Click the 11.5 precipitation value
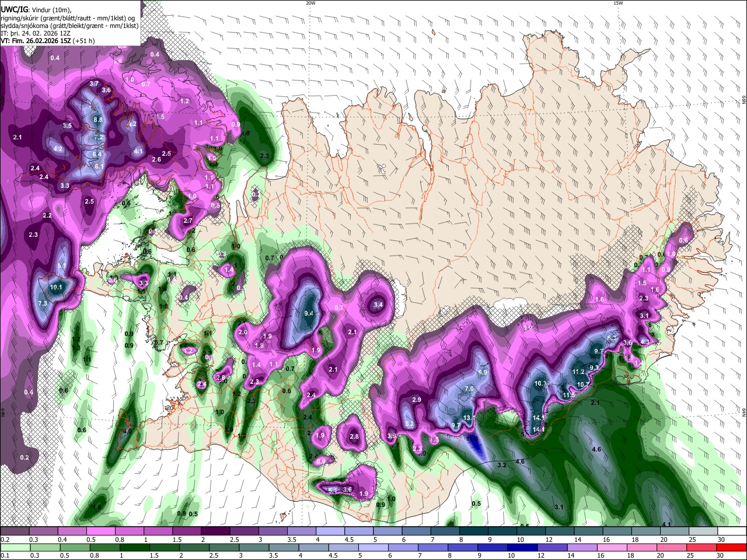 click(570, 395)
